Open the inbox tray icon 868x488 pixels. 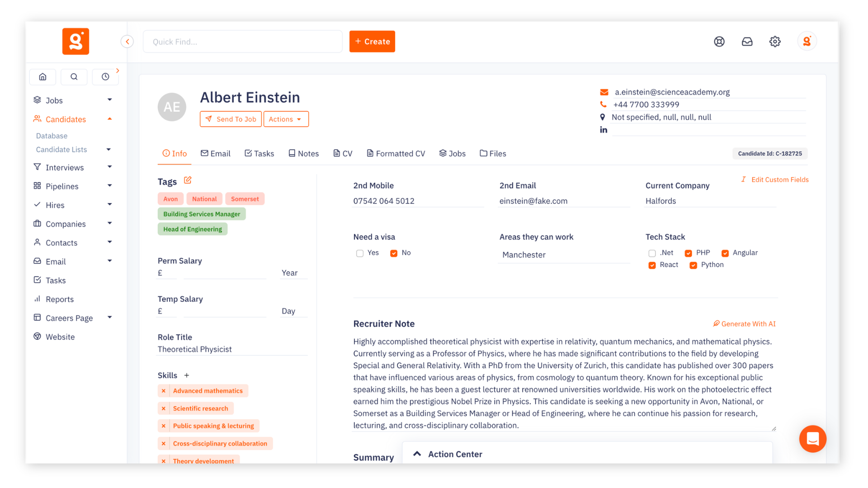747,42
